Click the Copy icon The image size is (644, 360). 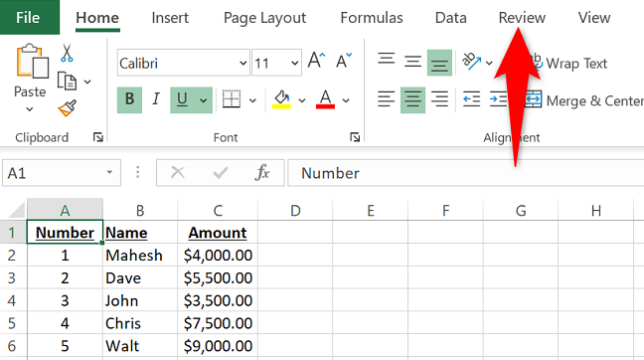tap(67, 81)
